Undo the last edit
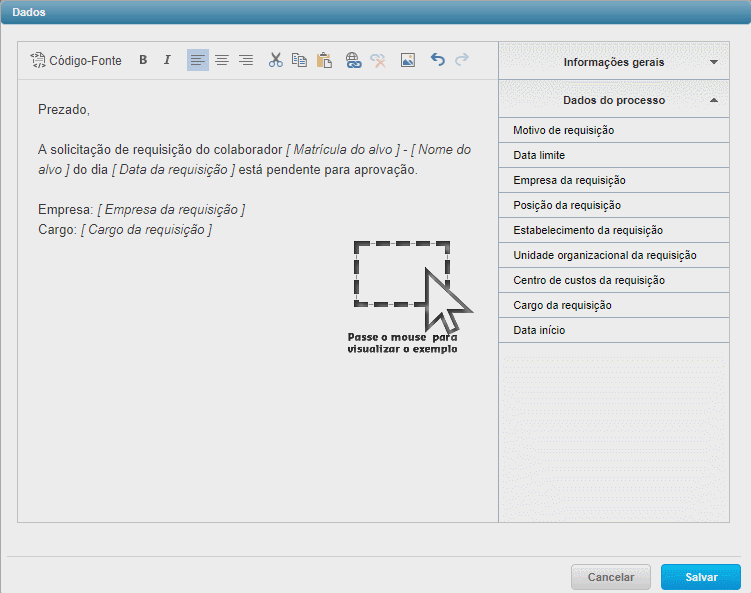The image size is (751, 593). tap(437, 60)
